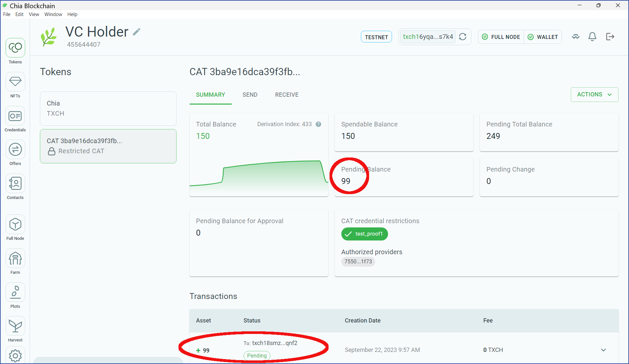
Task: Expand the ACTIONS dropdown
Action: pos(594,94)
